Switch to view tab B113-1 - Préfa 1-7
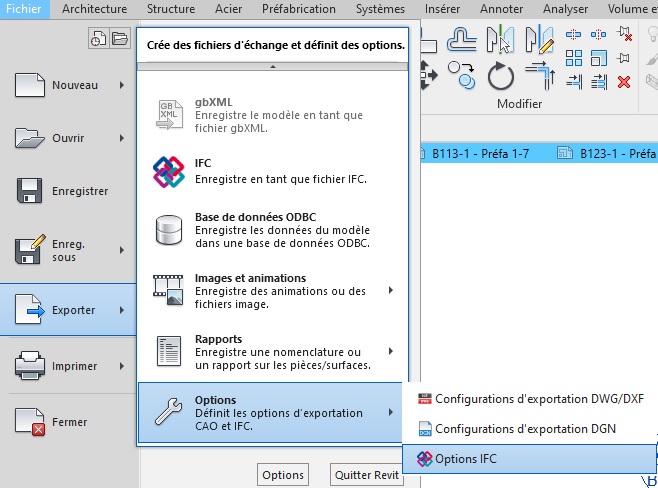The image size is (658, 488). (480, 154)
